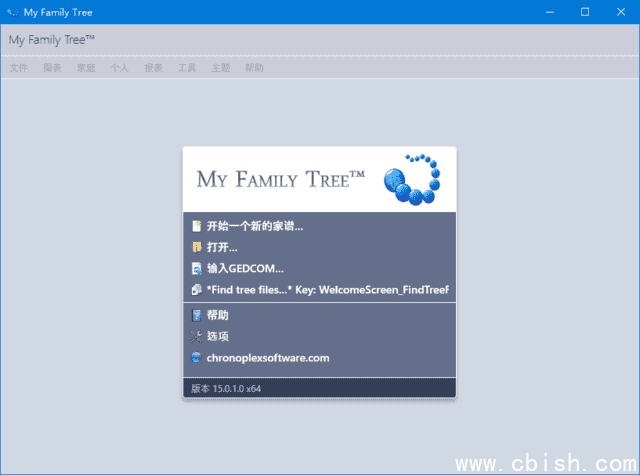Open the second menu beside 文件
Screen dimensions: 640x475
[x=52, y=68]
